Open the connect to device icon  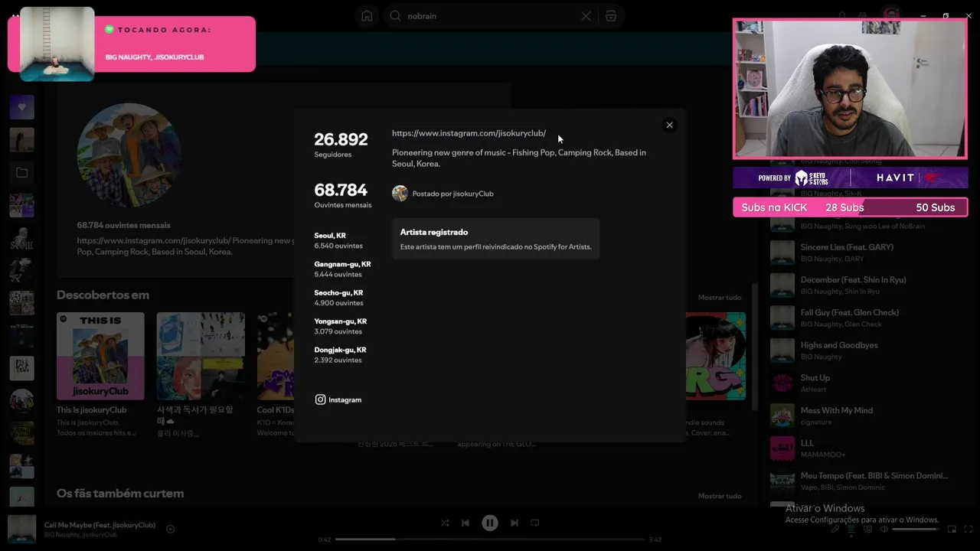[x=867, y=529]
